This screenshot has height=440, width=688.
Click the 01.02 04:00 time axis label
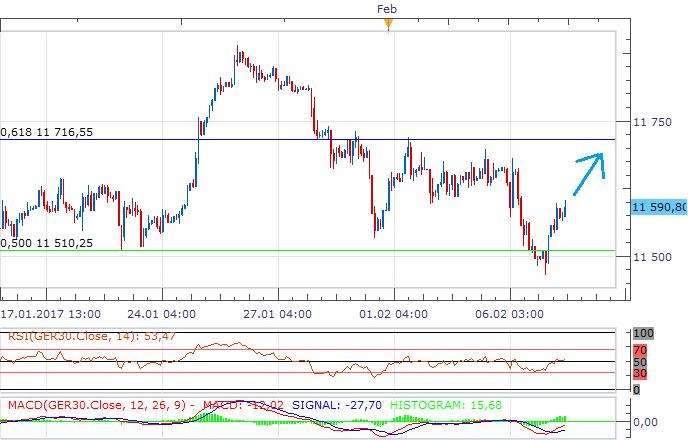pos(393,313)
